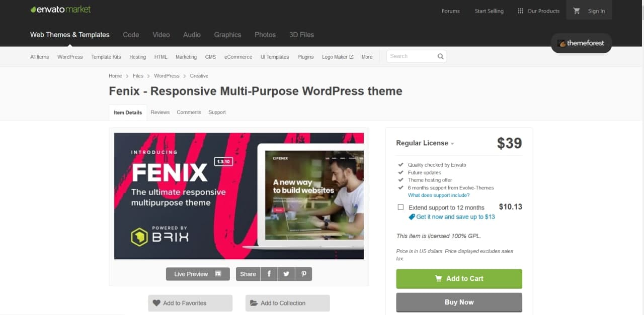Viewport: 644px width, 315px height.
Task: Select Code in the top navigation
Action: pyautogui.click(x=131, y=35)
